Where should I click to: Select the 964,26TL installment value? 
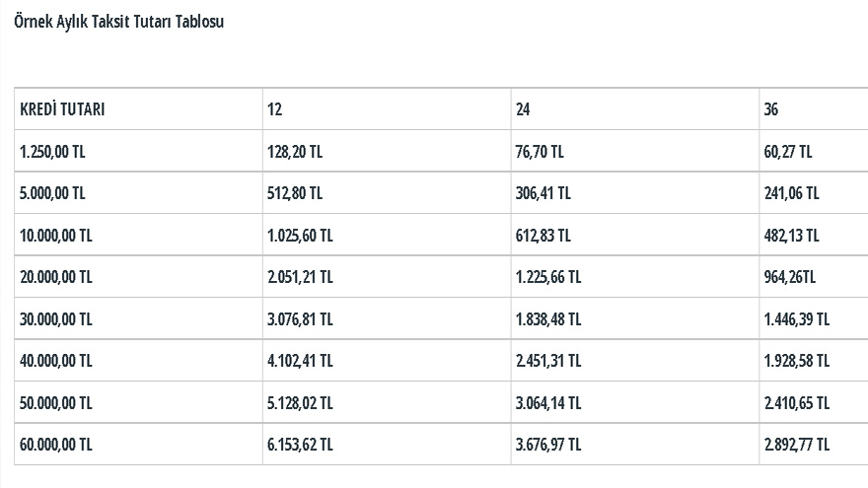790,277
